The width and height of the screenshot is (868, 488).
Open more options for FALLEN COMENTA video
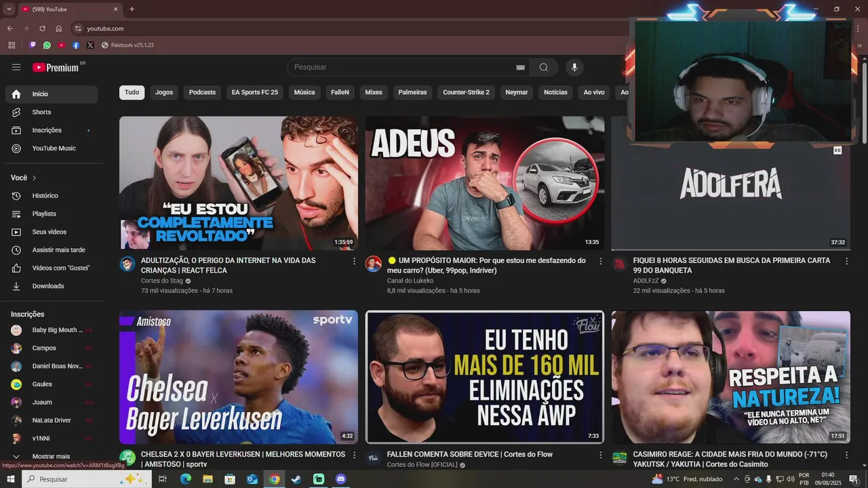pyautogui.click(x=600, y=455)
